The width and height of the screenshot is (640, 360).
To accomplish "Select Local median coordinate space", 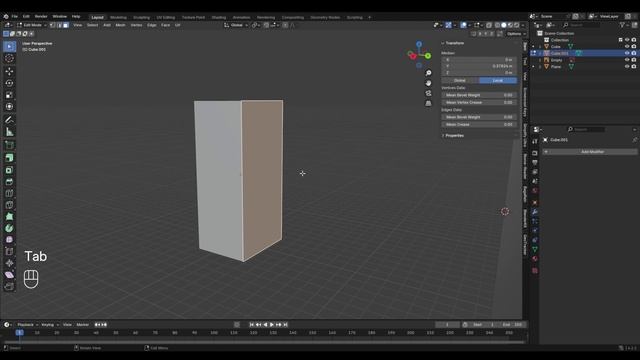I will pyautogui.click(x=498, y=80).
